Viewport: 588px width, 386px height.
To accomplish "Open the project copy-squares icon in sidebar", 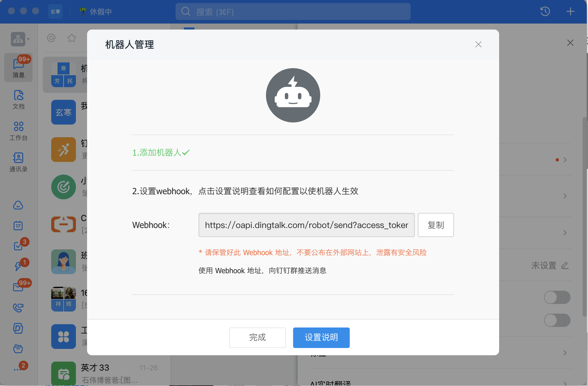I will 18,328.
